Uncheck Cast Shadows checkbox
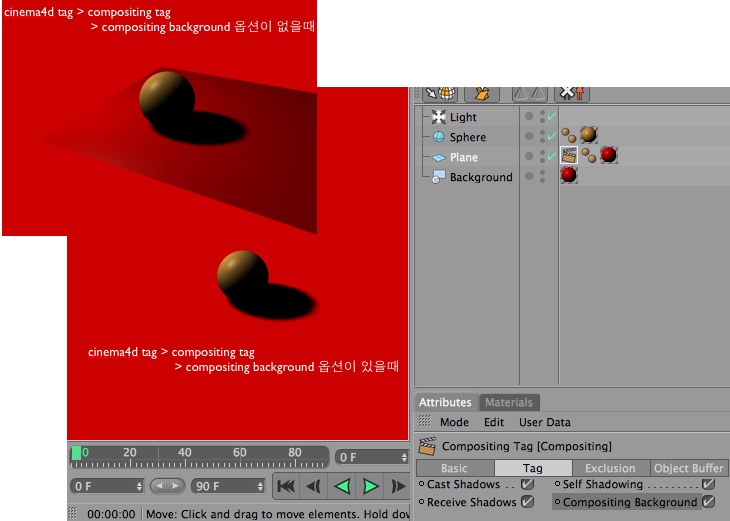Screen dimensions: 730x521 tap(527, 484)
